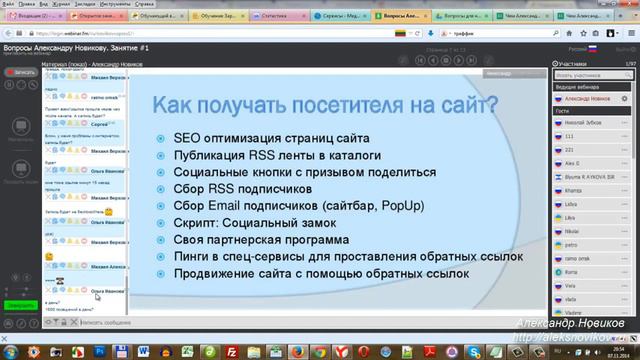The image size is (640, 360).
Task: Select guest petro in participants list
Action: point(592,245)
